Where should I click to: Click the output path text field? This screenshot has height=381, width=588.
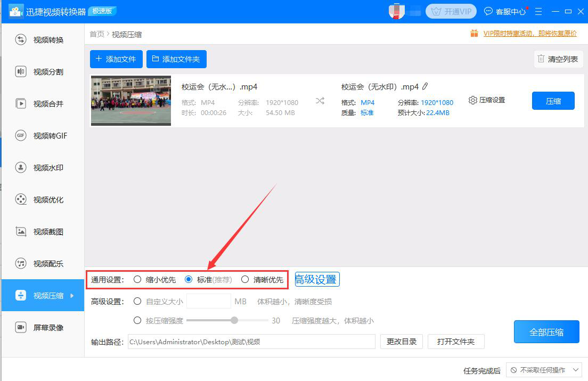[251, 342]
